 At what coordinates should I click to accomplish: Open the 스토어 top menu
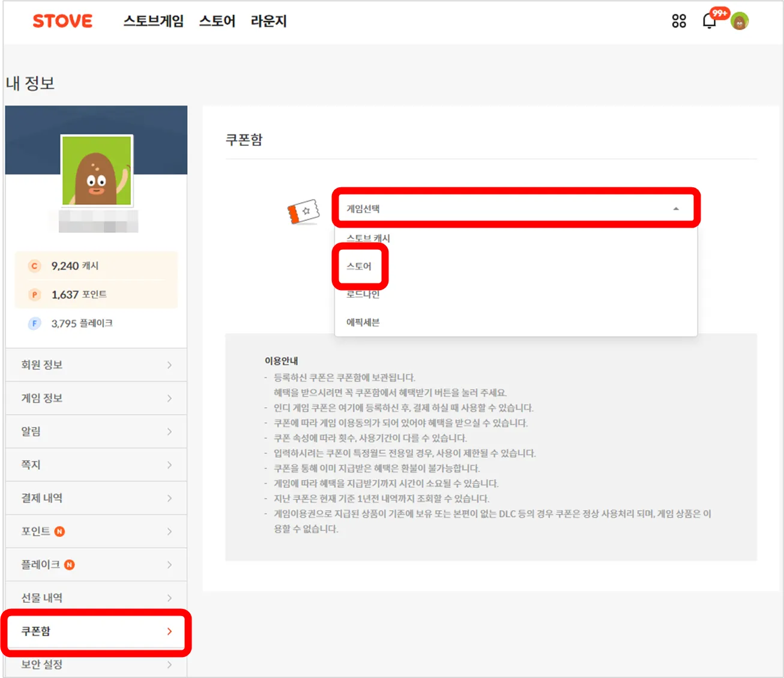click(217, 21)
